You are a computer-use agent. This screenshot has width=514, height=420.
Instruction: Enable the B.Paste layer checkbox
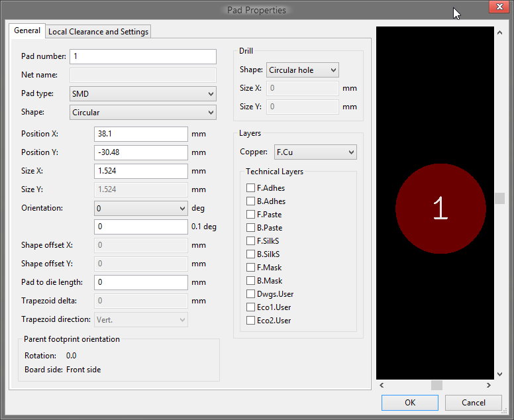(250, 227)
